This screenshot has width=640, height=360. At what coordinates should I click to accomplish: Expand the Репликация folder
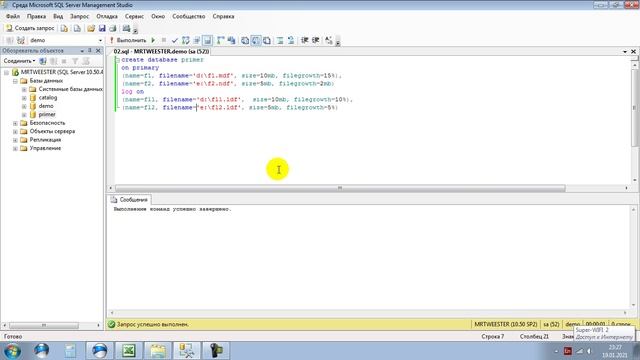[x=15, y=140]
